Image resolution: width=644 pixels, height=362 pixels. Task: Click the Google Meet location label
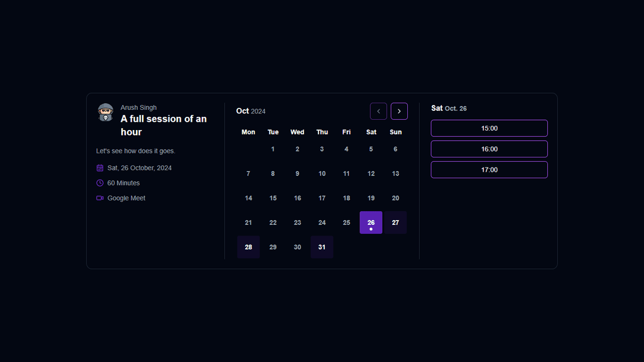point(126,198)
